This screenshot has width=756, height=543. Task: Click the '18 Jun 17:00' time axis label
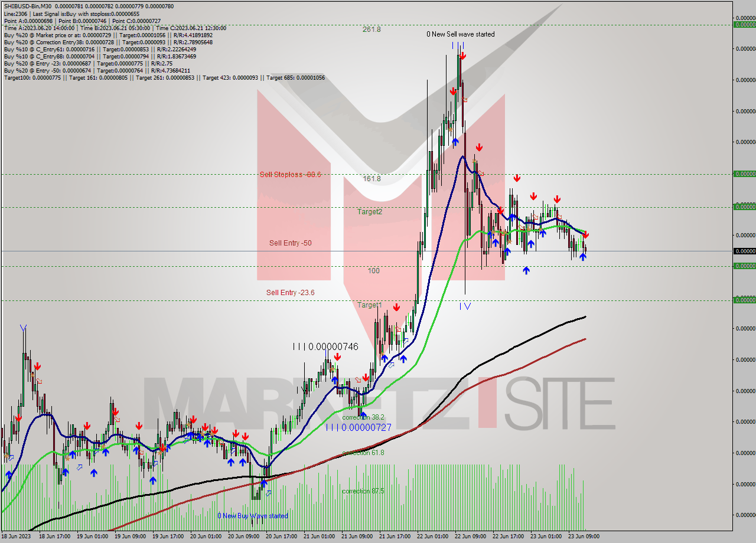pos(55,537)
